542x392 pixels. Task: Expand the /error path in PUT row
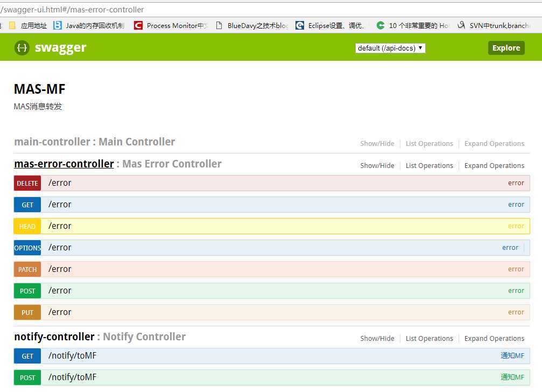pyautogui.click(x=60, y=312)
